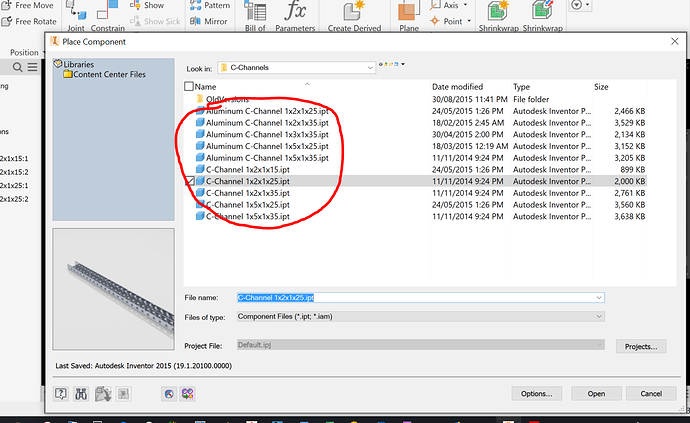Click the first Shrinkwrap tool icon
690x423 pixels.
tap(498, 11)
